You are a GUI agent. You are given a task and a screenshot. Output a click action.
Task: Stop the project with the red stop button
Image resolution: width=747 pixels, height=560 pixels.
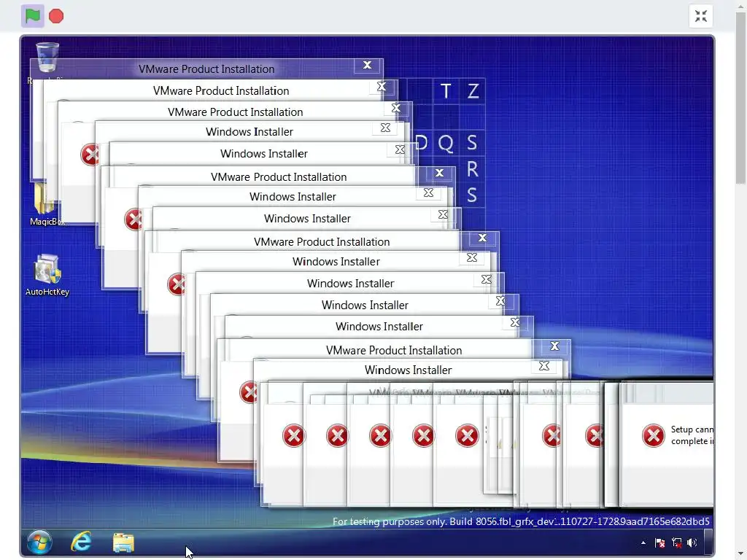[x=56, y=16]
